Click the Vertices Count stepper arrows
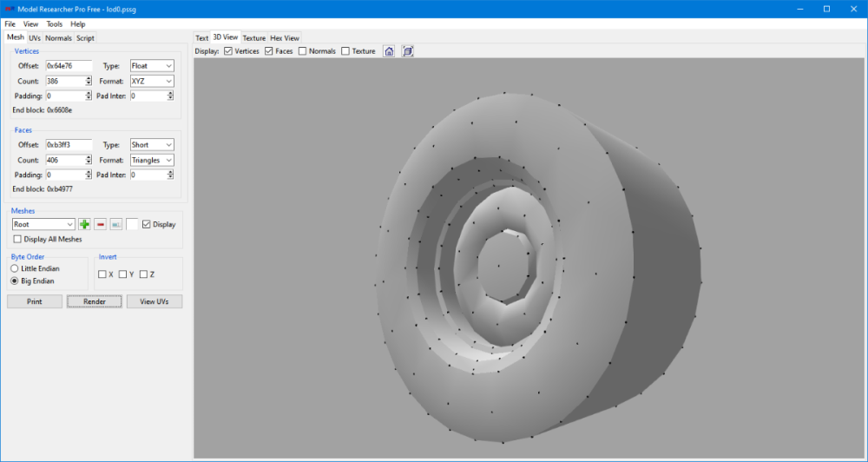The width and height of the screenshot is (868, 462). [x=89, y=81]
